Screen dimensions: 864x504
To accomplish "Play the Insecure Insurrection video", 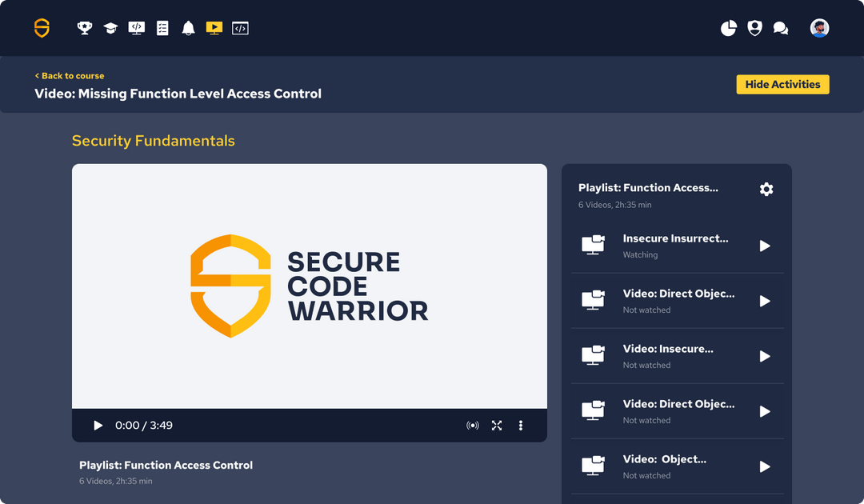I will (765, 246).
